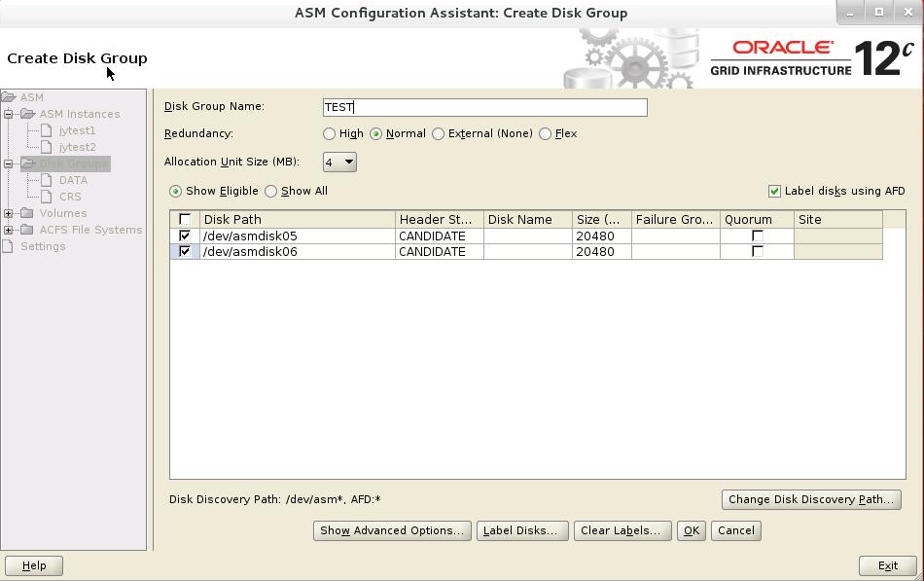Exit the ASM Configuration Assistant

point(888,565)
